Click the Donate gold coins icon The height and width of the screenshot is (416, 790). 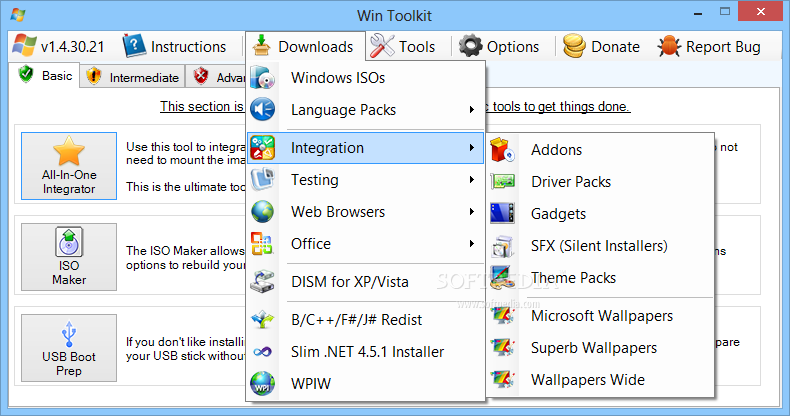click(x=574, y=46)
